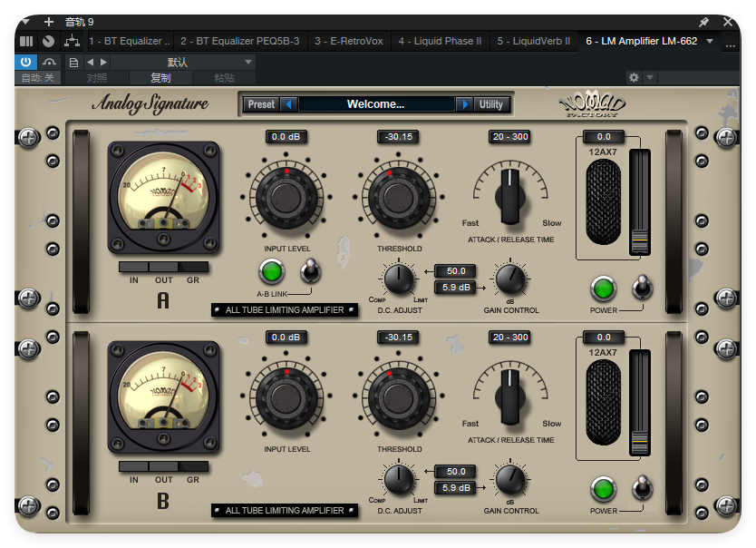Click channel A 12AX7 tube fader
The image size is (756, 548).
pos(640,241)
